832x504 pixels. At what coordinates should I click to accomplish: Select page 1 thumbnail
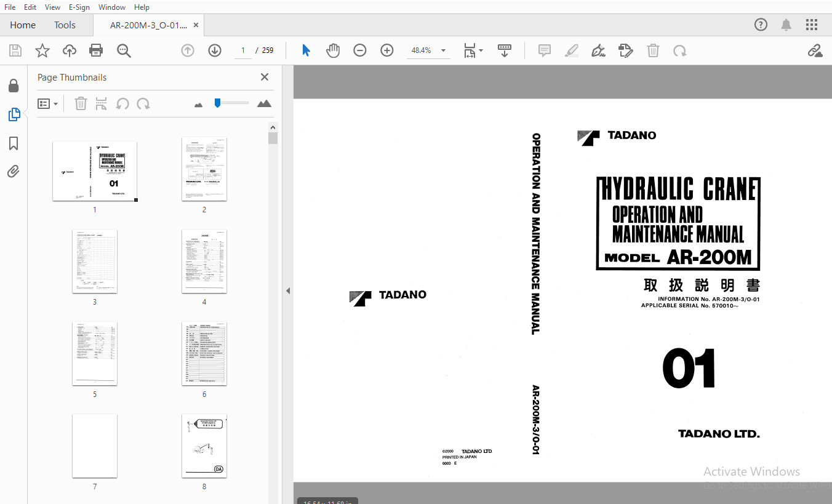95,171
